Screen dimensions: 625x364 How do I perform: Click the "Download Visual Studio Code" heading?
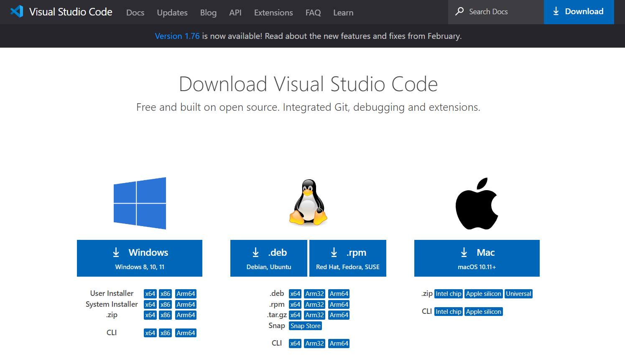[308, 84]
